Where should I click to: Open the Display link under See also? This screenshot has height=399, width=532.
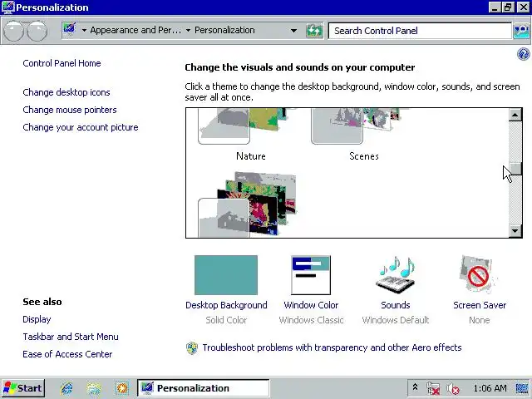coord(37,319)
